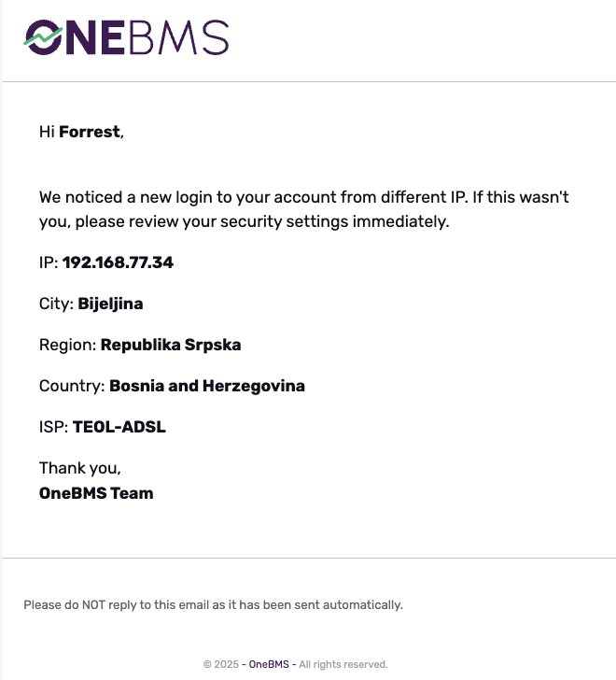Image resolution: width=616 pixels, height=680 pixels.
Task: Click the 'ISP:' label
Action: (53, 427)
